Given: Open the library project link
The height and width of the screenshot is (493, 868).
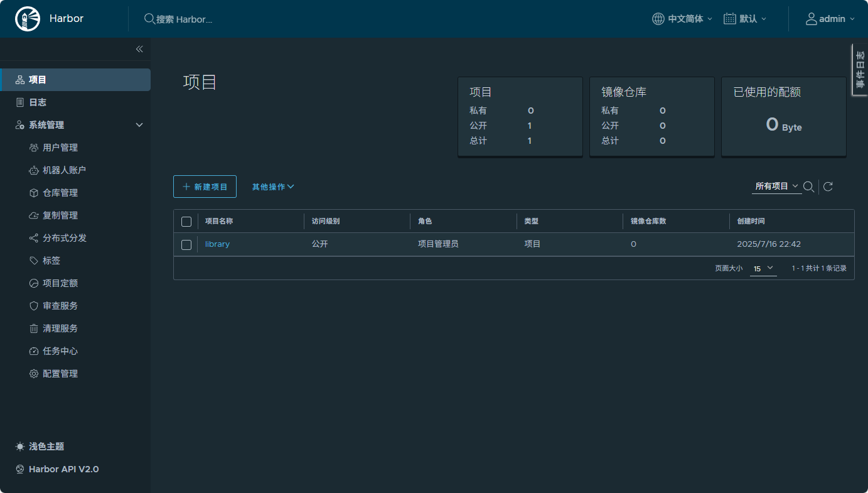Looking at the screenshot, I should coord(217,244).
